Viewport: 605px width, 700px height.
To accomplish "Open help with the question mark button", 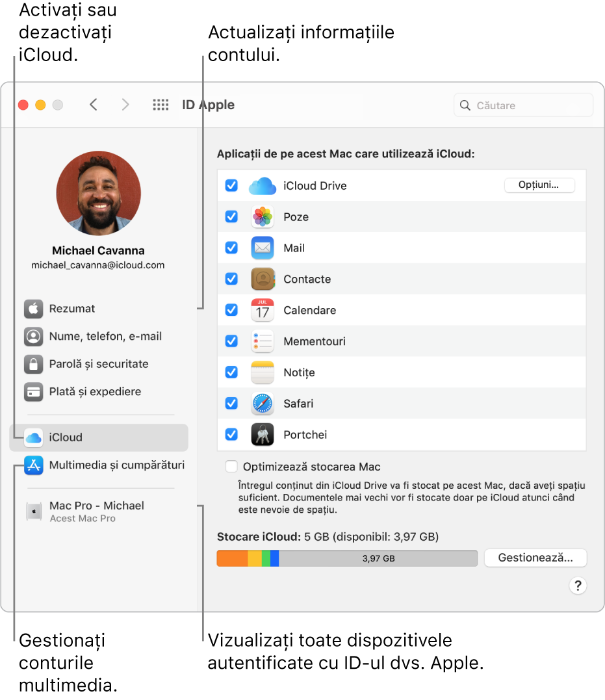I will point(578,585).
